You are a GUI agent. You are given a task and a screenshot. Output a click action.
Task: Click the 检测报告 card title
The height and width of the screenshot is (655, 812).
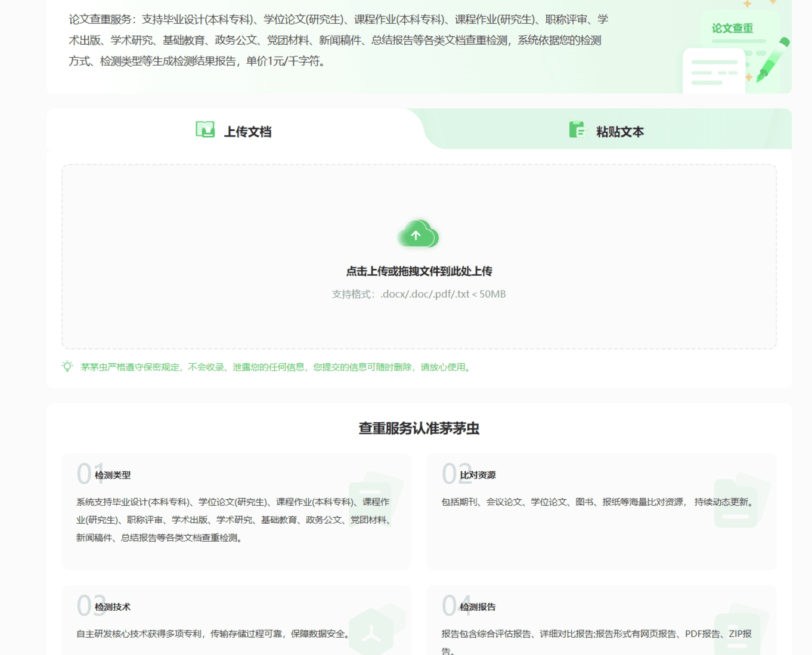click(478, 607)
